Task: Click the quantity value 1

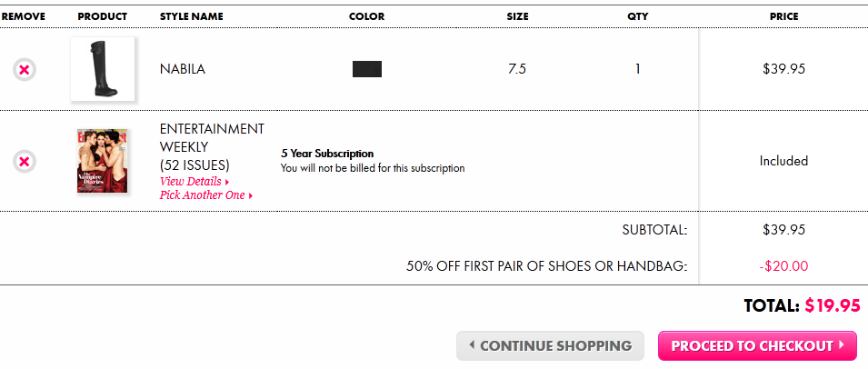Action: tap(638, 69)
